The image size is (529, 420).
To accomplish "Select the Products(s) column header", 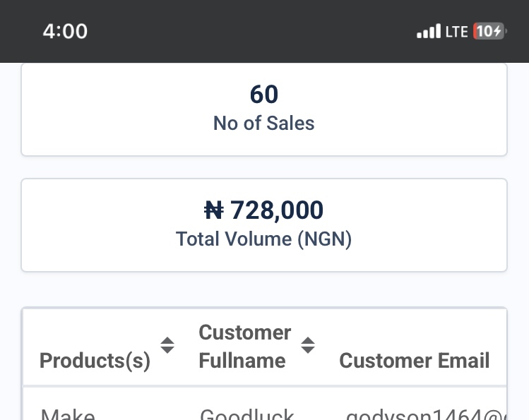I will 95,361.
